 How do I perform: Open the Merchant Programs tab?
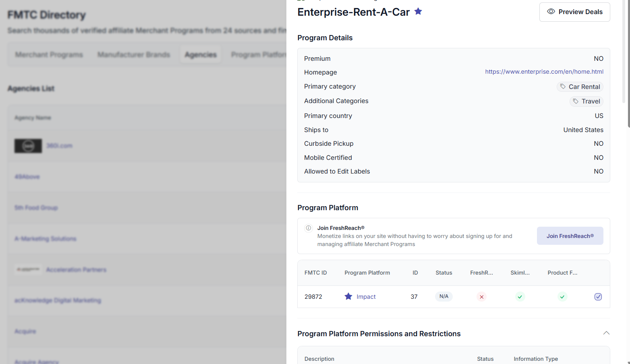point(49,55)
